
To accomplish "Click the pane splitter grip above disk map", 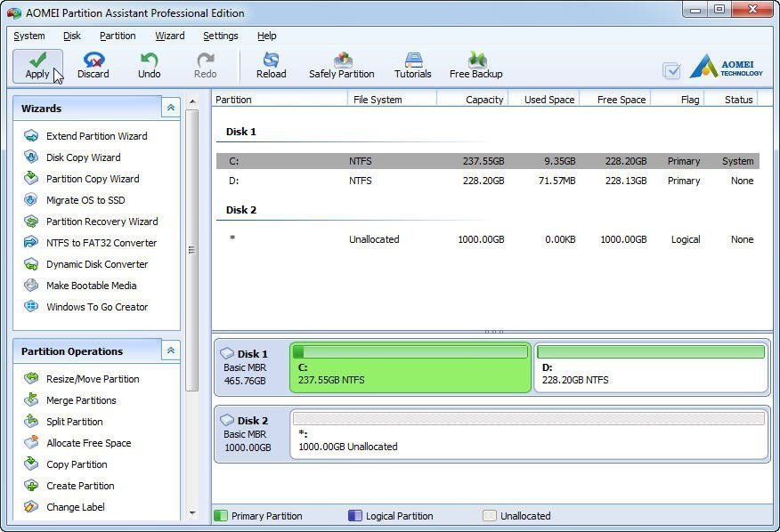I will [493, 331].
